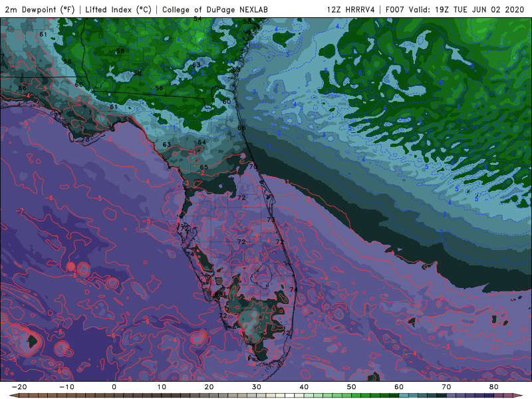Click the "20" colorbar label
Image resolution: width=532 pixels, height=399 pixels.
(x=209, y=387)
